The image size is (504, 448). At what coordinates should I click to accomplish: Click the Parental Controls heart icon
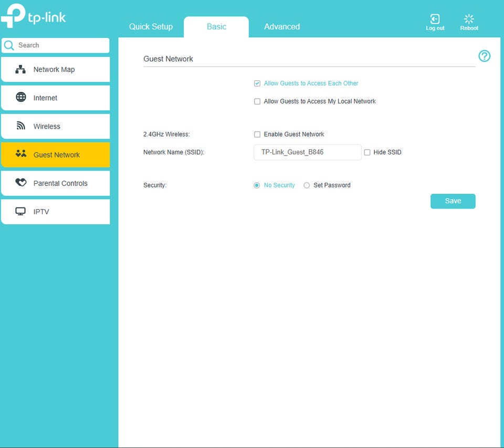(21, 182)
